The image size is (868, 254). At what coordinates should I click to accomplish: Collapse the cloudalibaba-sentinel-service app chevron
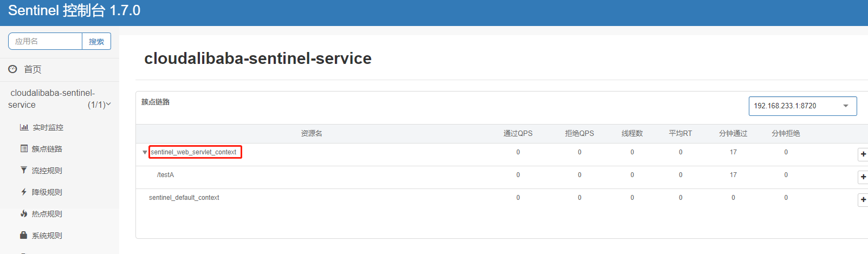point(108,104)
